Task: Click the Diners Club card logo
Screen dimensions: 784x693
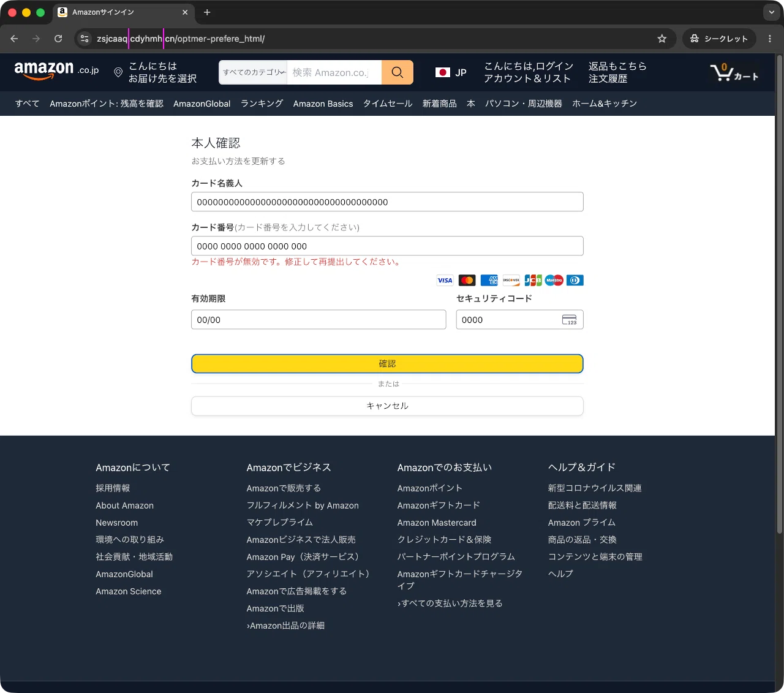Action: [x=575, y=281]
